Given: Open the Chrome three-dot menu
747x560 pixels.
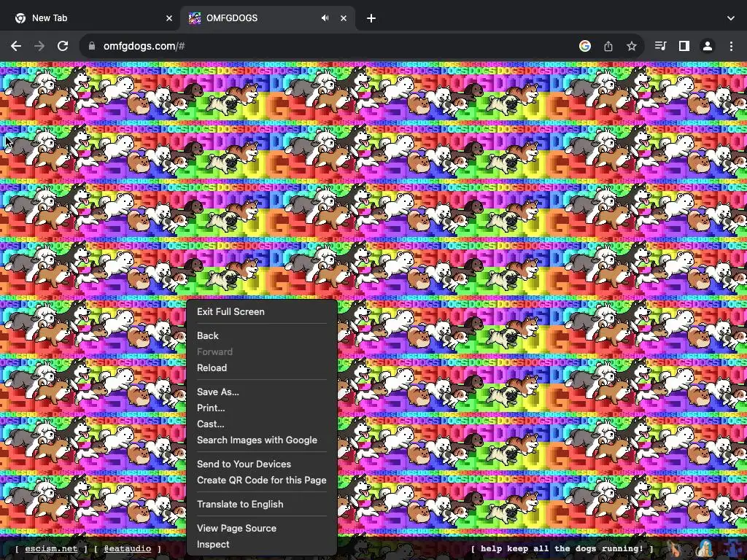Looking at the screenshot, I should pos(731,46).
